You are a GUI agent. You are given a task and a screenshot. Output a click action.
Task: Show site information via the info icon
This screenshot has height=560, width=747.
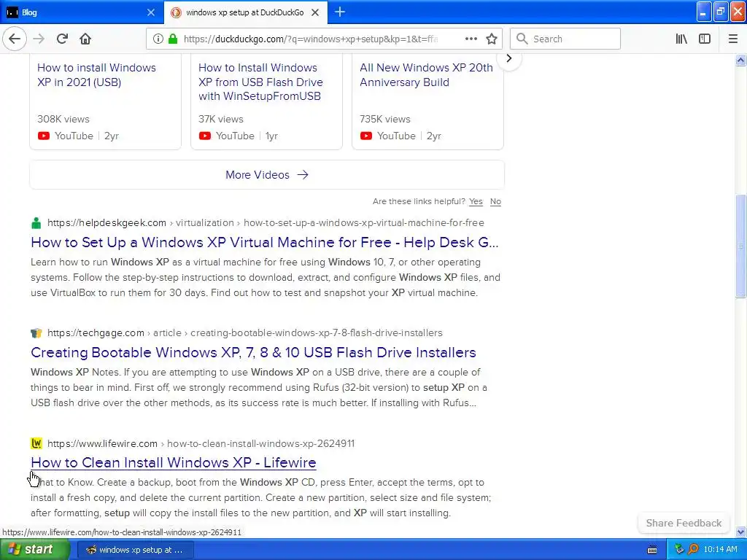tap(158, 39)
